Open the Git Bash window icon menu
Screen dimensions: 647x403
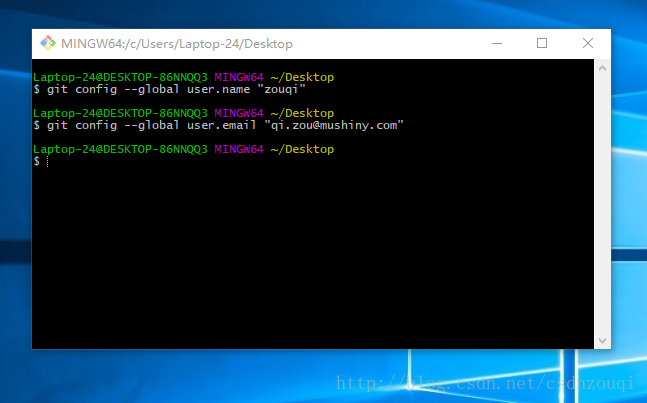click(x=48, y=43)
